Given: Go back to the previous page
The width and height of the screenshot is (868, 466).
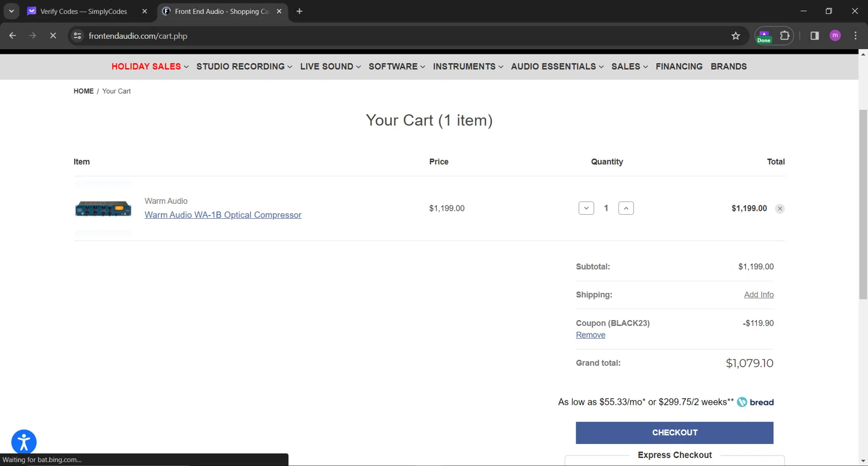Looking at the screenshot, I should coord(13,36).
